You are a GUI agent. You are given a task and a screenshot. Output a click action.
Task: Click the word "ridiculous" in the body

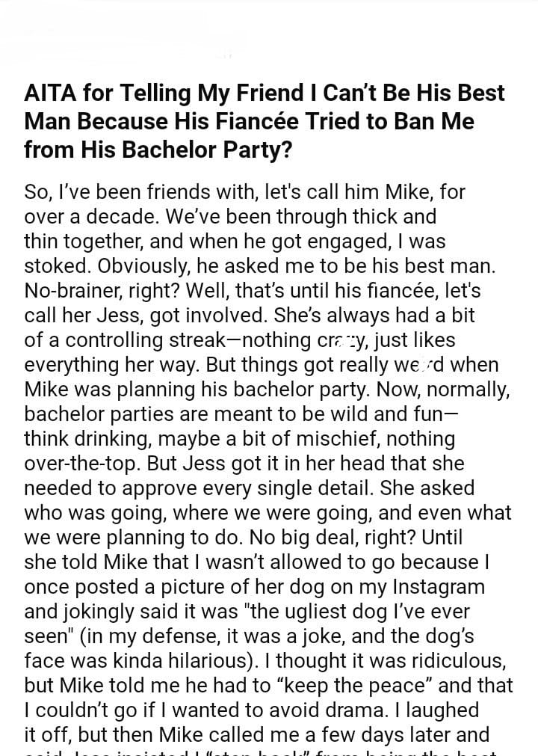click(x=453, y=661)
